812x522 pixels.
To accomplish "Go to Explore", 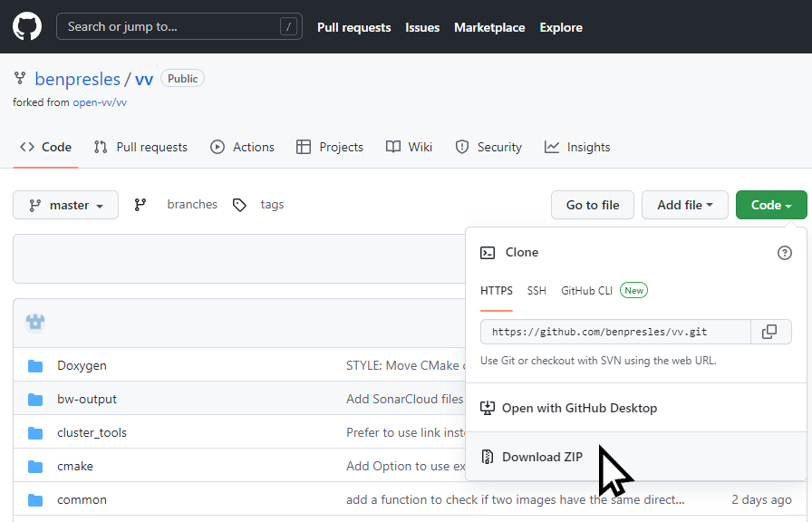I will click(x=561, y=27).
